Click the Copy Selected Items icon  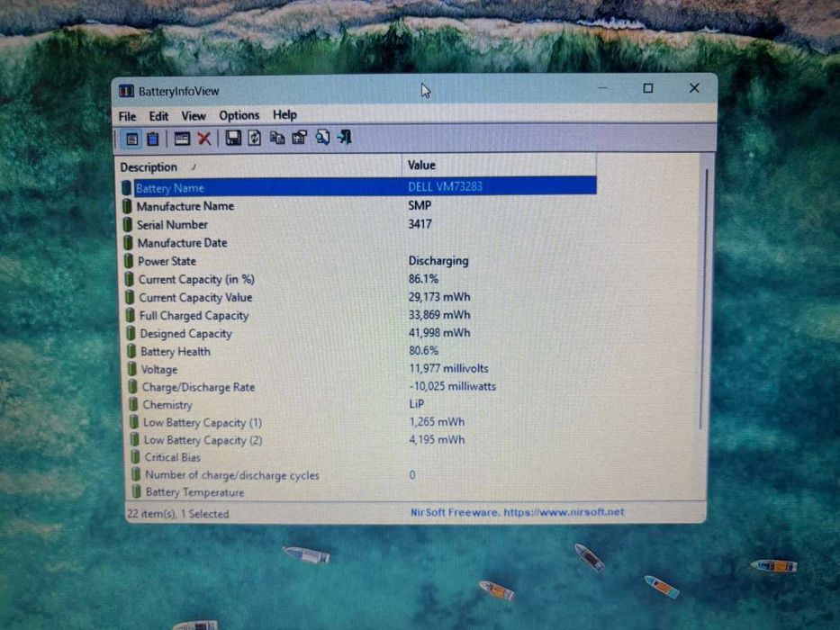277,138
